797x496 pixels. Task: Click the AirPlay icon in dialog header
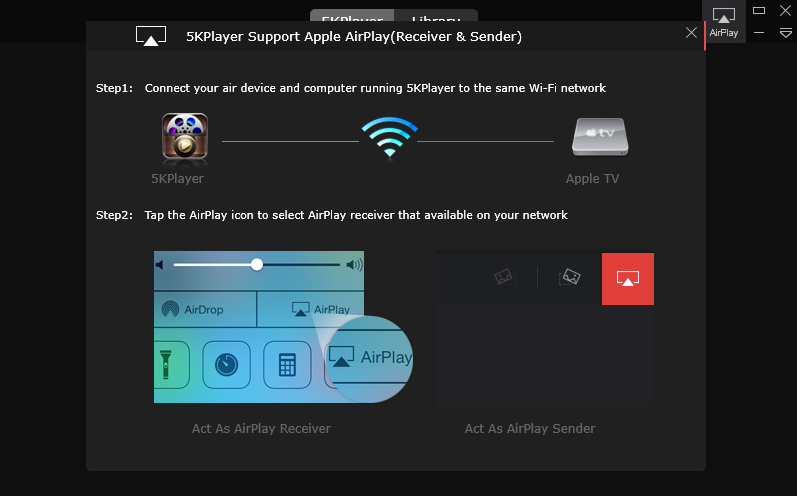(150, 36)
